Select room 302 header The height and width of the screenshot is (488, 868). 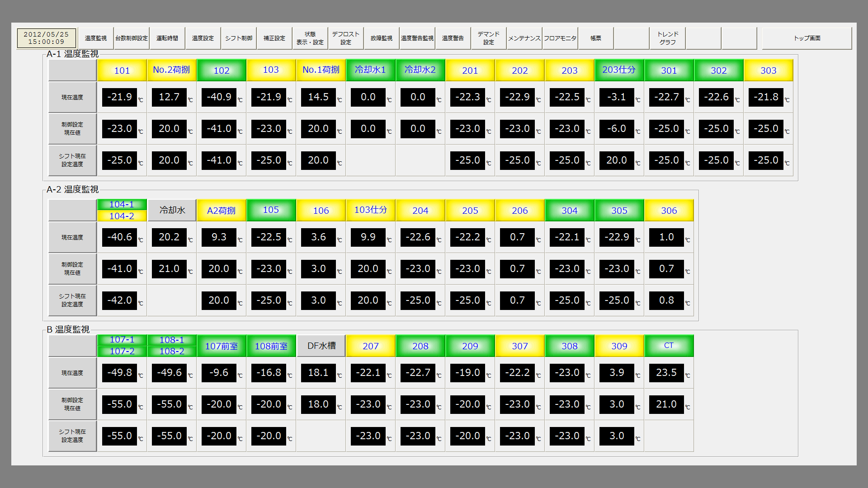point(719,70)
